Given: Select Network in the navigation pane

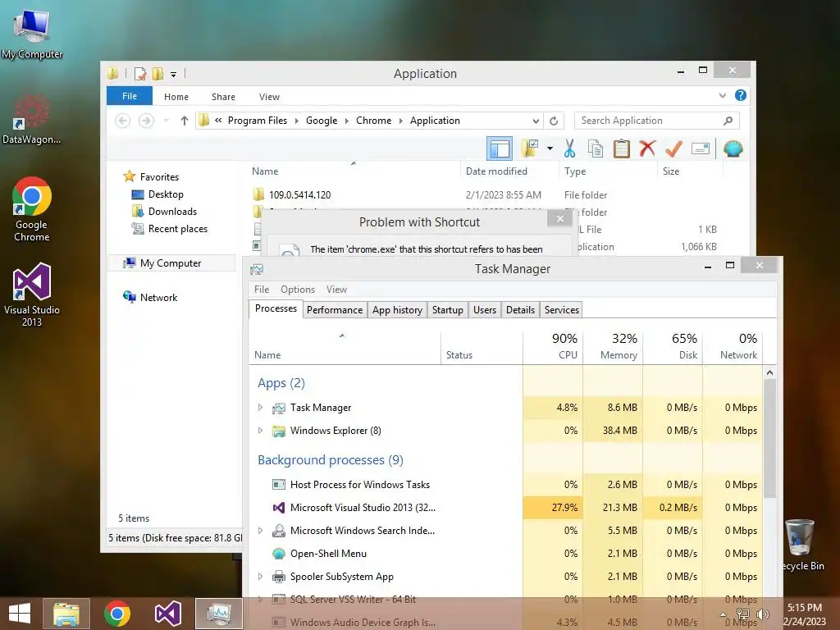Looking at the screenshot, I should tap(158, 297).
